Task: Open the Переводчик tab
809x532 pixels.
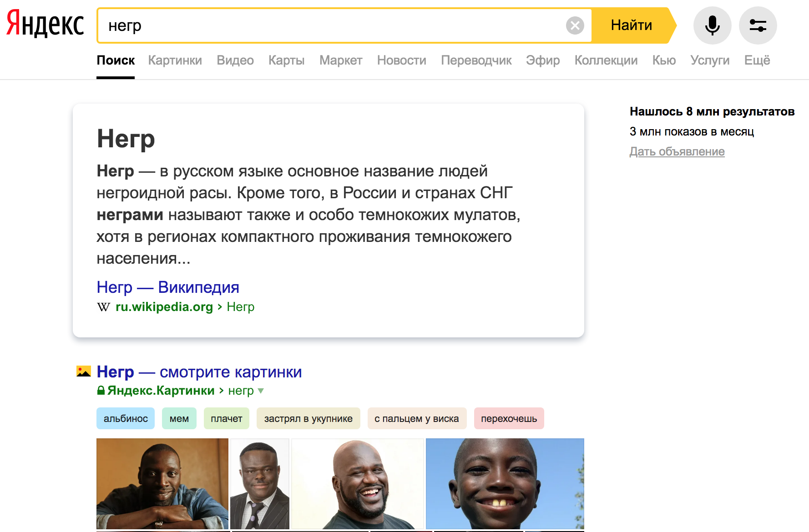Action: (x=476, y=60)
